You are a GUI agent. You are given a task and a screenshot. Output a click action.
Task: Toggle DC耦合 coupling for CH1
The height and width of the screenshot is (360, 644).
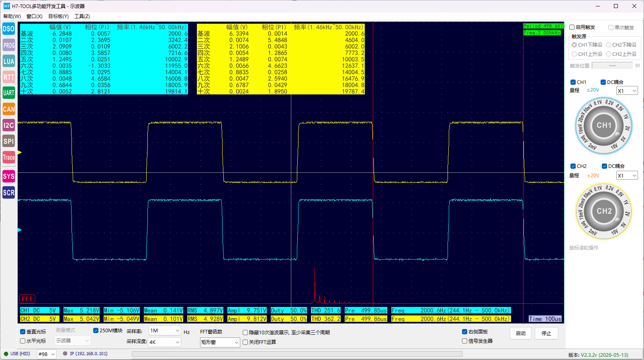(x=603, y=82)
